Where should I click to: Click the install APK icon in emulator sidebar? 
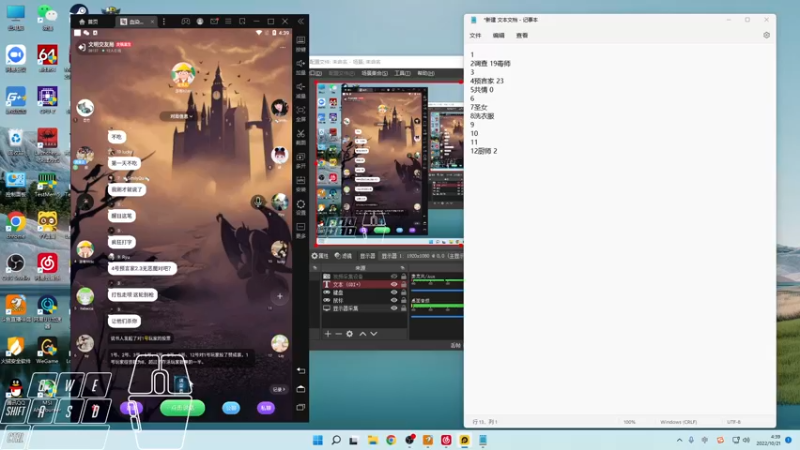[x=301, y=180]
